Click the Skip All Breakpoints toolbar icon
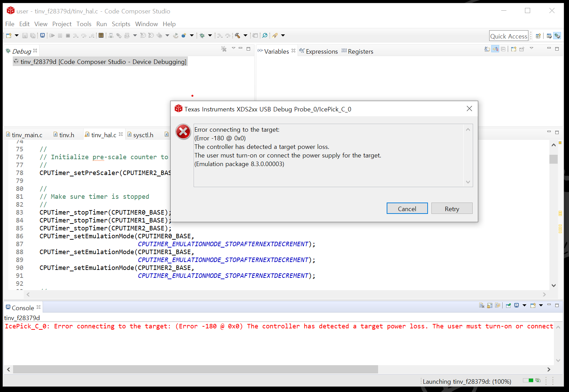Screen dimensions: 569x392 (x=265, y=35)
